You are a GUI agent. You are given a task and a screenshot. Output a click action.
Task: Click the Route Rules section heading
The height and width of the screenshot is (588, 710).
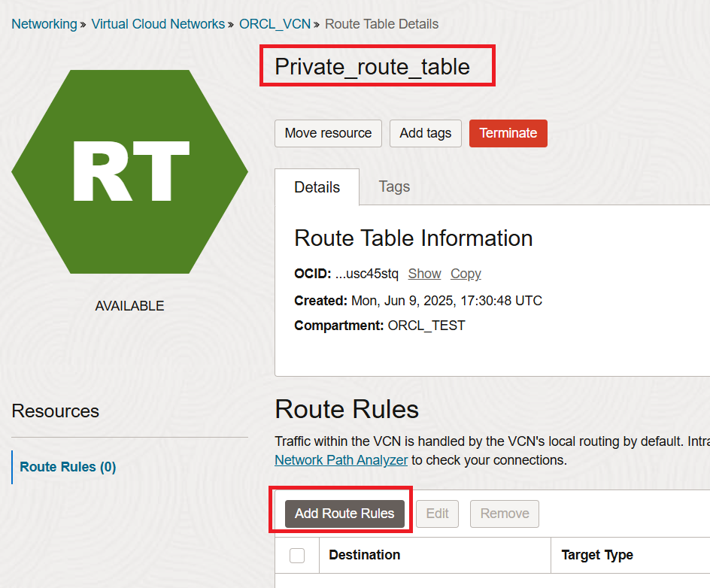347,409
